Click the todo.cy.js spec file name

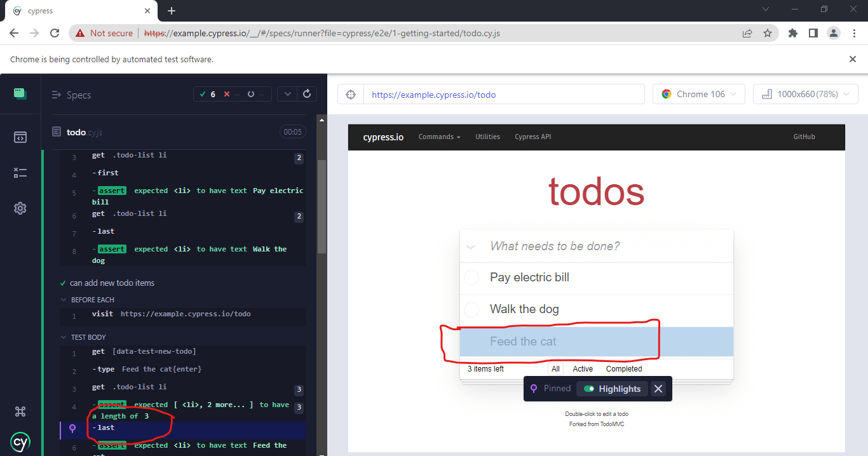pyautogui.click(x=84, y=132)
